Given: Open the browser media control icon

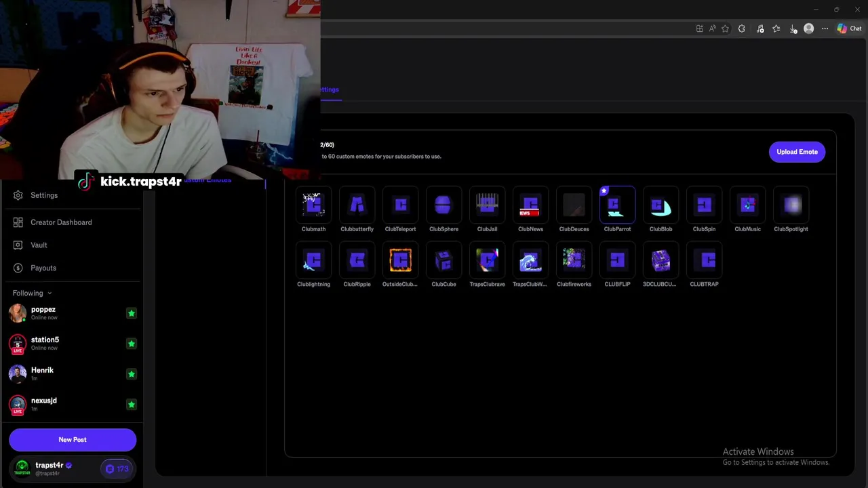Looking at the screenshot, I should coord(760,28).
